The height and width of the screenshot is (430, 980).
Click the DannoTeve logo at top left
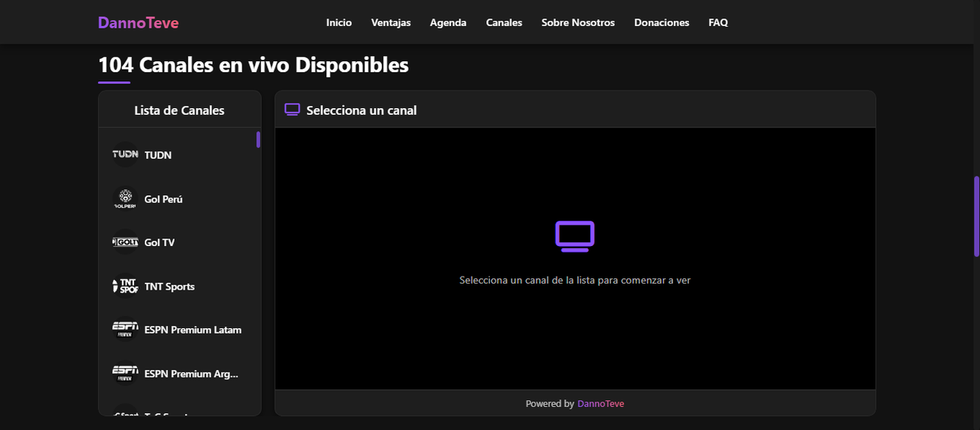pyautogui.click(x=139, y=22)
